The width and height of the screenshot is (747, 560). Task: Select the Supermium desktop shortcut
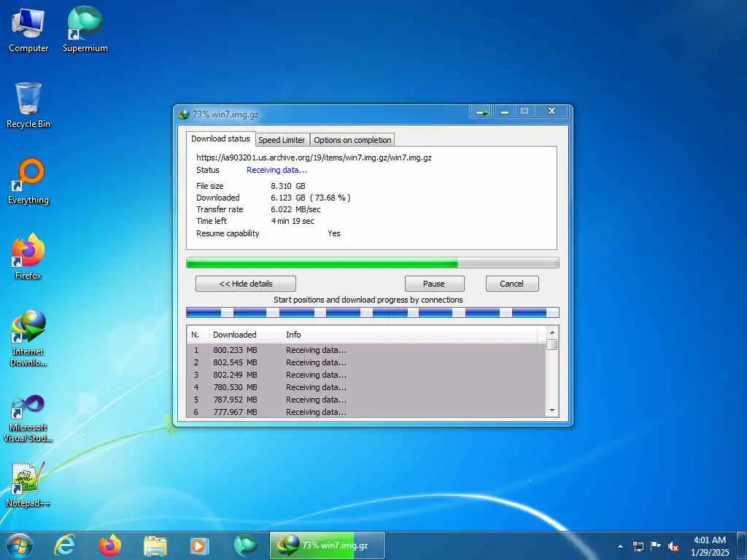coord(85,30)
